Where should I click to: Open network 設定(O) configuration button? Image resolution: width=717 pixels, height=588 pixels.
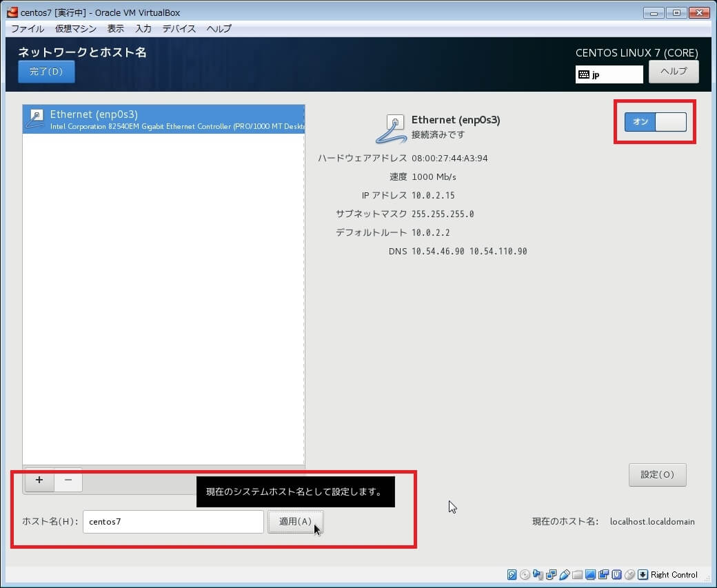tap(657, 475)
